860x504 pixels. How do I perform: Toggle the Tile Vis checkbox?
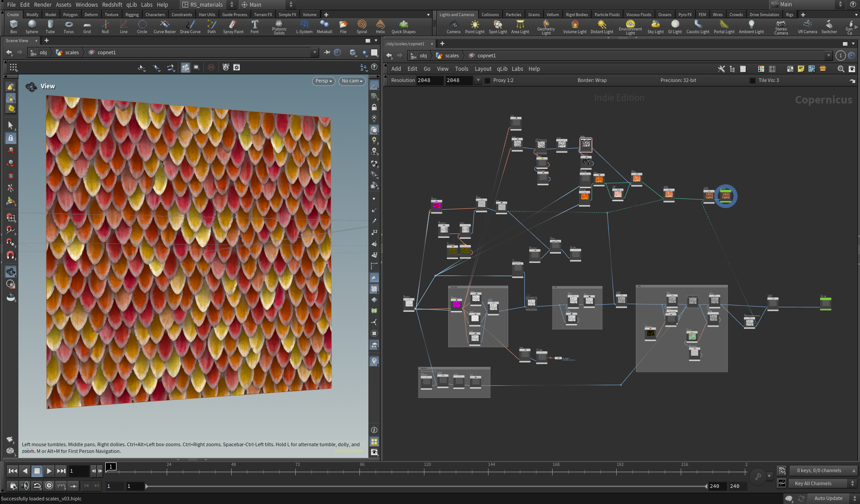pos(752,81)
